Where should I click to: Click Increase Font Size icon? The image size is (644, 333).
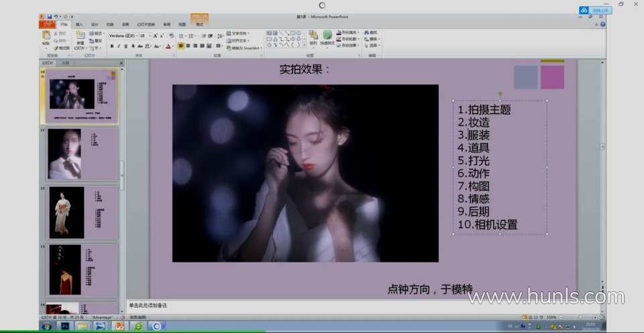155,36
